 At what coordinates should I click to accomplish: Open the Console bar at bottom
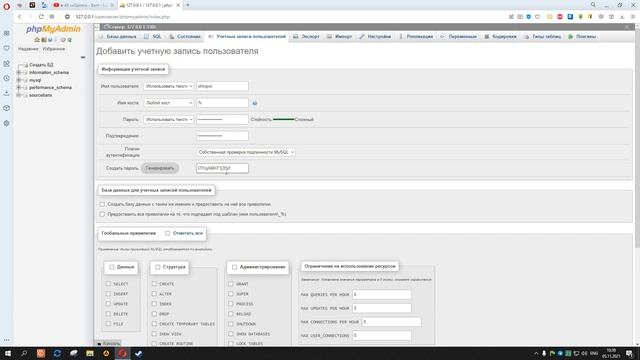[109, 343]
